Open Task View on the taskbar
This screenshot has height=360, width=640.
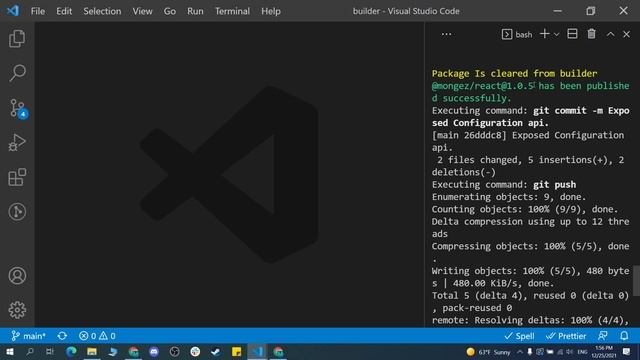pos(50,352)
